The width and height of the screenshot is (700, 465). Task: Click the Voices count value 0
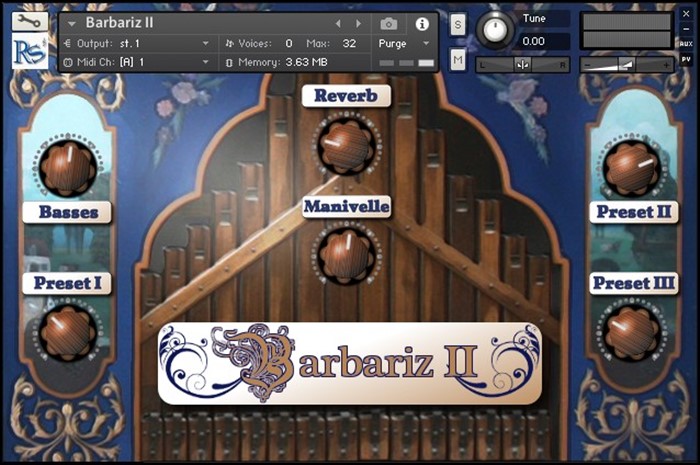click(289, 43)
